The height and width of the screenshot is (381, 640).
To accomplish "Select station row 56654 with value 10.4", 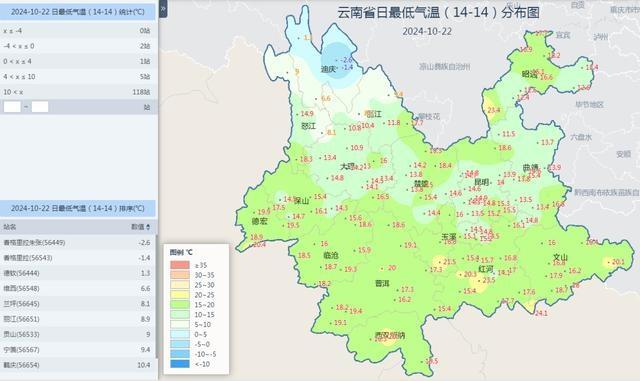I will click(x=78, y=365).
